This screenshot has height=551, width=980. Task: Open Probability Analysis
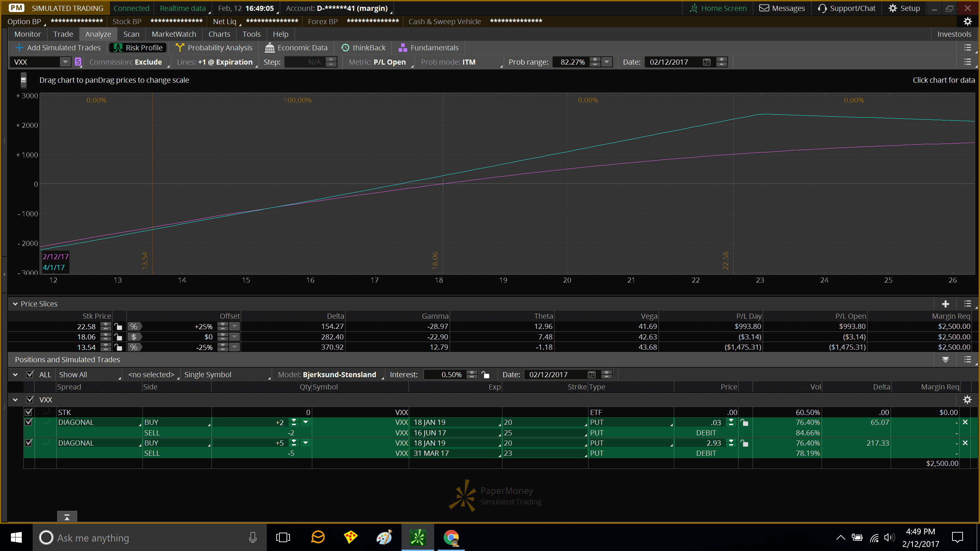[x=214, y=48]
